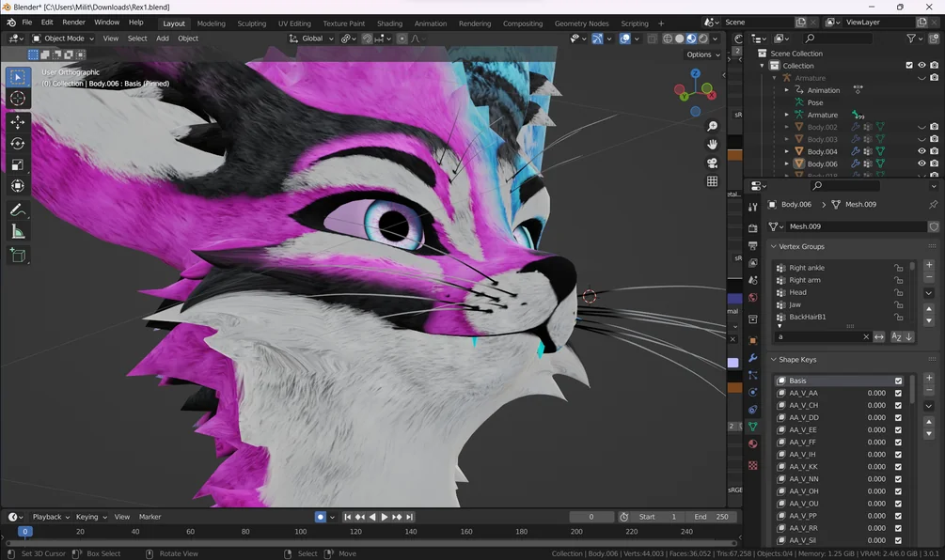Open the Render menu

73,23
